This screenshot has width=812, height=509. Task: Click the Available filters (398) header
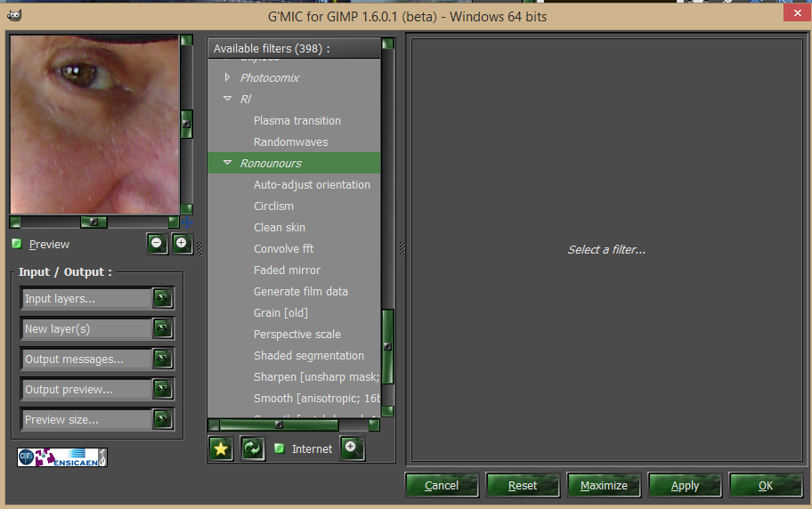pyautogui.click(x=294, y=48)
